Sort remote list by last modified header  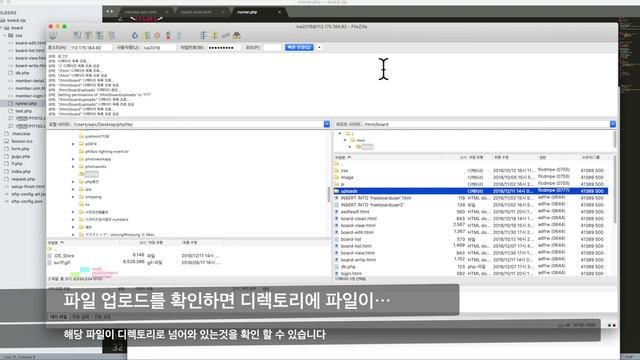pos(514,157)
